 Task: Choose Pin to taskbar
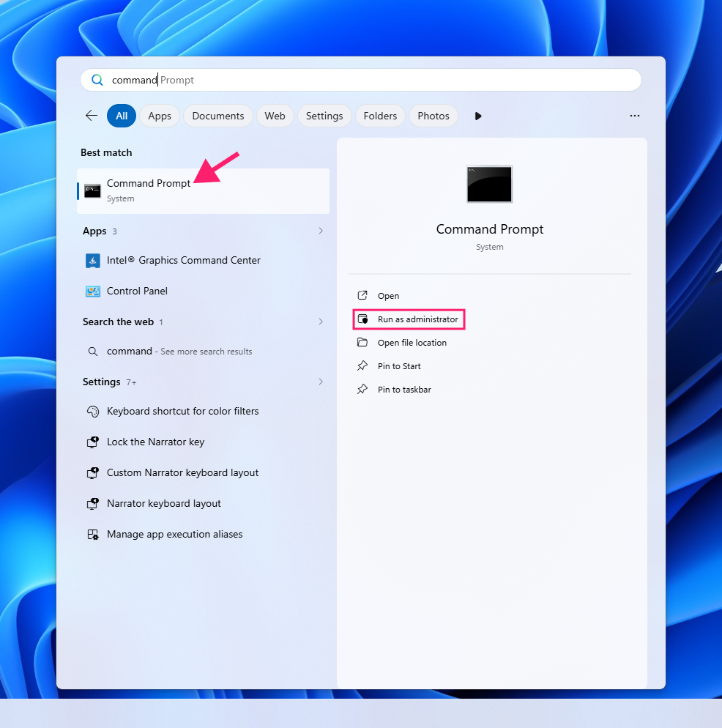[404, 390]
